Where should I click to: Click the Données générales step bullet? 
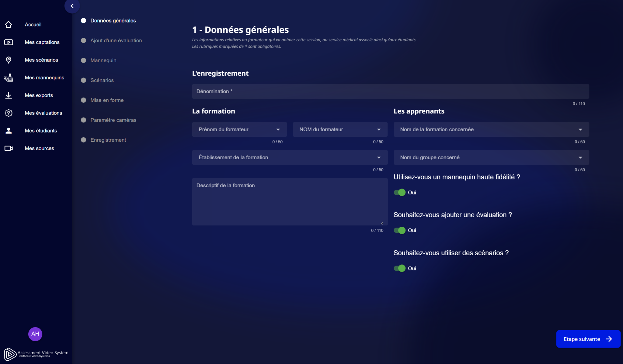click(83, 21)
